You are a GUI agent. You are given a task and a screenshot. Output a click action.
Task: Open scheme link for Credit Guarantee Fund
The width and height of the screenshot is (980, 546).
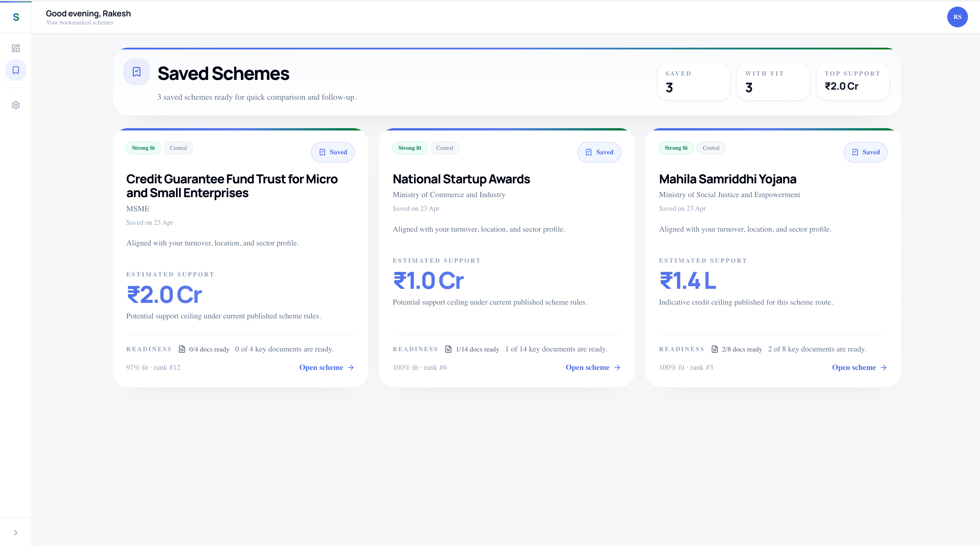(326, 368)
